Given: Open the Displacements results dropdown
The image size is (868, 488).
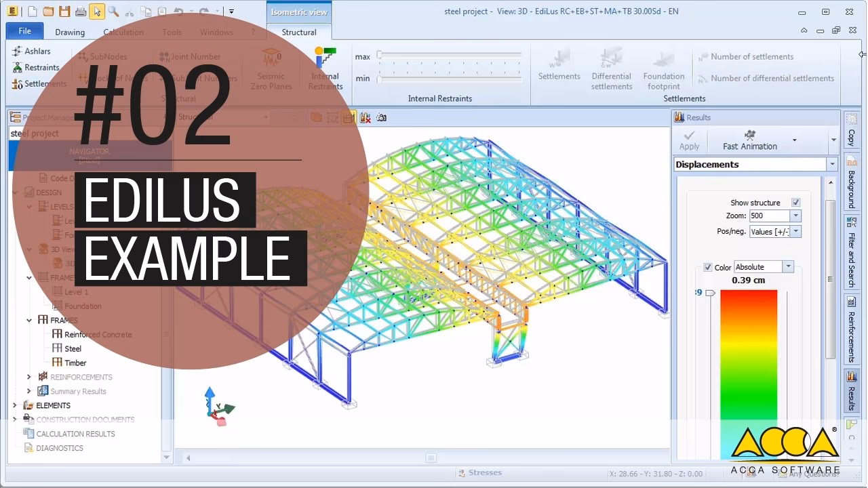Looking at the screenshot, I should pyautogui.click(x=831, y=165).
